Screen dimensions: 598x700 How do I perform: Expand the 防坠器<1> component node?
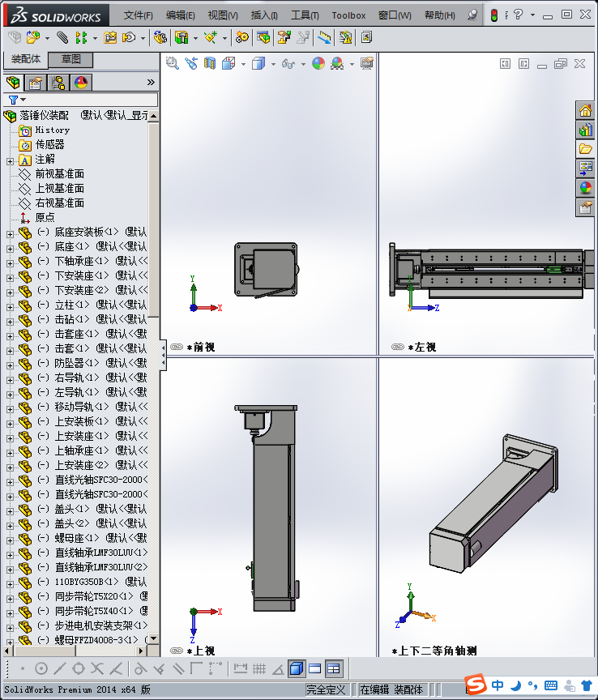pyautogui.click(x=11, y=365)
